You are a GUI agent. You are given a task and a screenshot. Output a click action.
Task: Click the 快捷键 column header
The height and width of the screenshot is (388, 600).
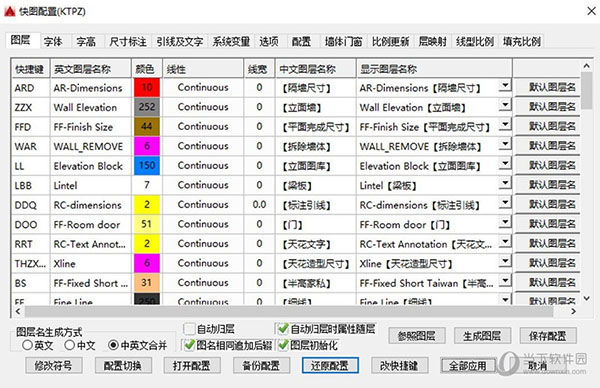coord(31,69)
